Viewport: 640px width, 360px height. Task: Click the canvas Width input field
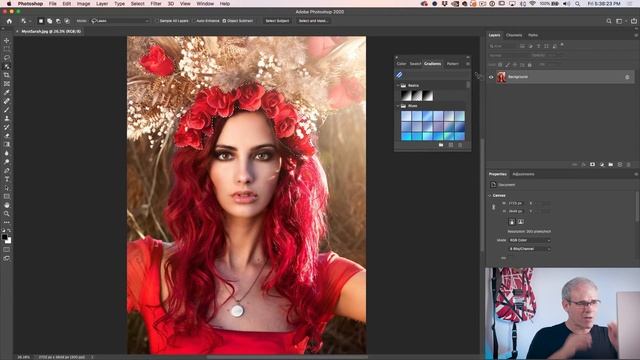coord(516,203)
